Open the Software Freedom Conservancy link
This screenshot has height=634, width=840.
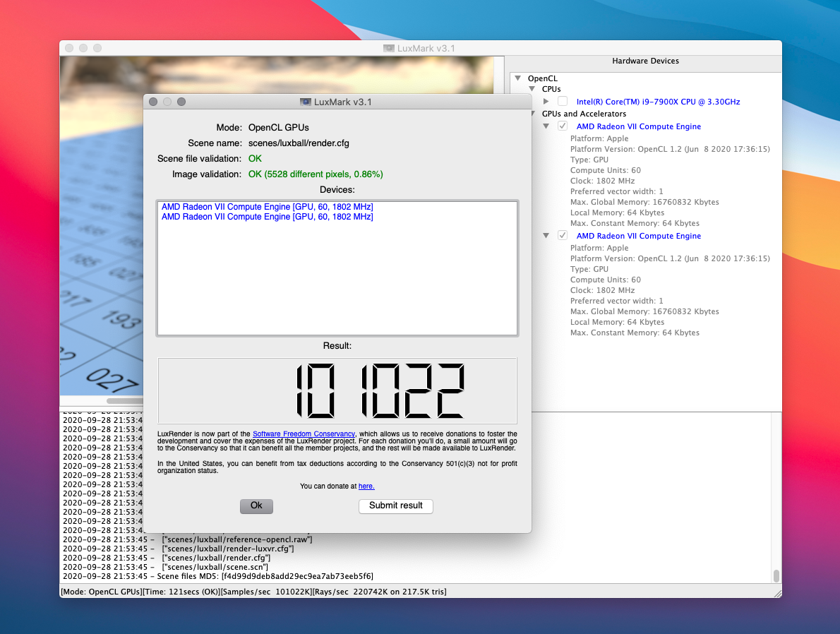tap(304, 434)
